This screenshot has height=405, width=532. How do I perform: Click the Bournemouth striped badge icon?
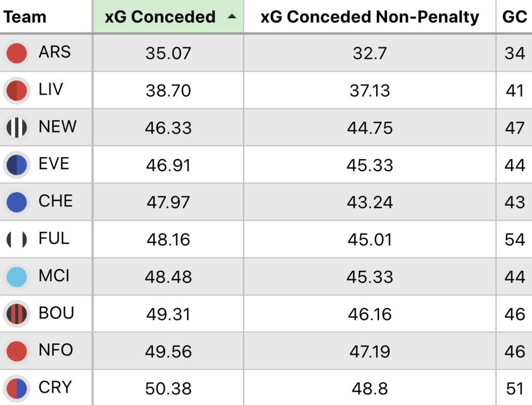coord(17,314)
